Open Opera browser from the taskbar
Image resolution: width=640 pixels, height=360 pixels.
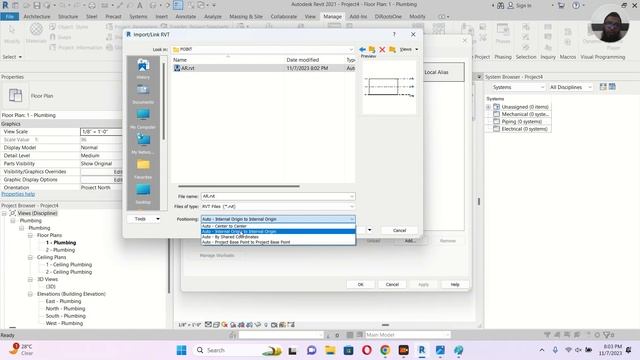[367, 350]
